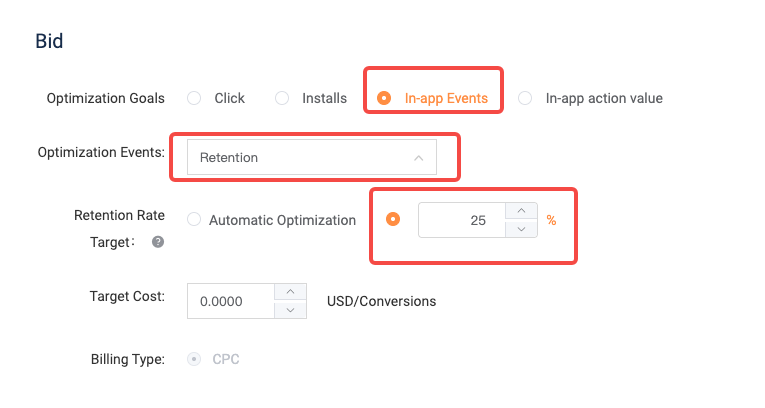The image size is (765, 408).
Task: Enable Automatic Optimization for retention rate
Action: pos(194,220)
